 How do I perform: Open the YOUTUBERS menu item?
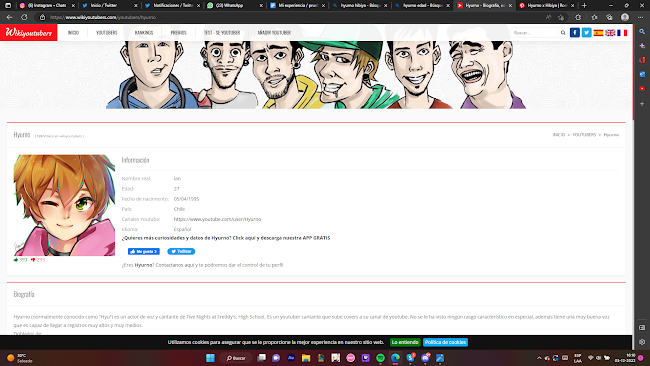[107, 33]
